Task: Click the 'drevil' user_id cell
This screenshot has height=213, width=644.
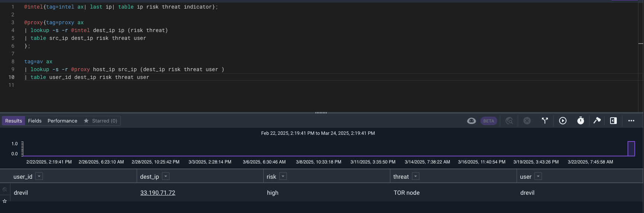Action: [x=21, y=193]
